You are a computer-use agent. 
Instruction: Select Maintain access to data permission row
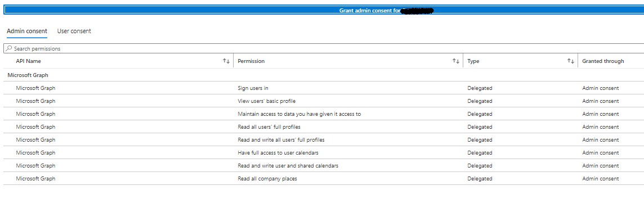coord(324,114)
